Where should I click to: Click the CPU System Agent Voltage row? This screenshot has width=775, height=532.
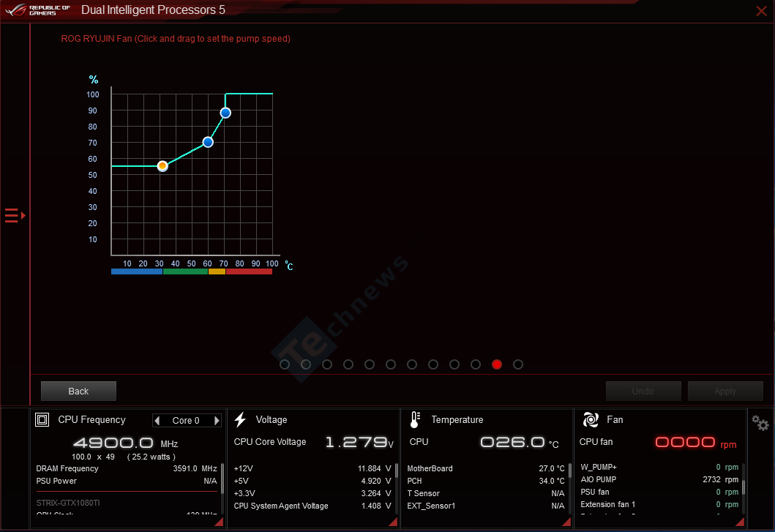click(312, 506)
